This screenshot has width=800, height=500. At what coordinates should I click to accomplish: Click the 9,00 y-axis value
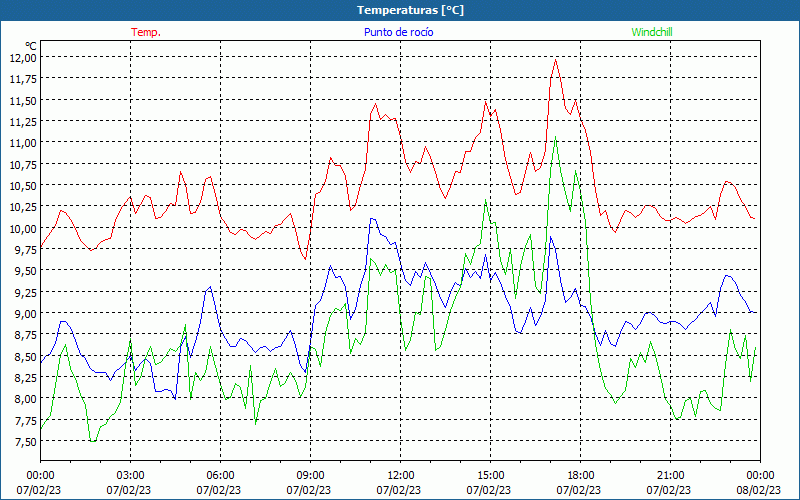[x=26, y=313]
